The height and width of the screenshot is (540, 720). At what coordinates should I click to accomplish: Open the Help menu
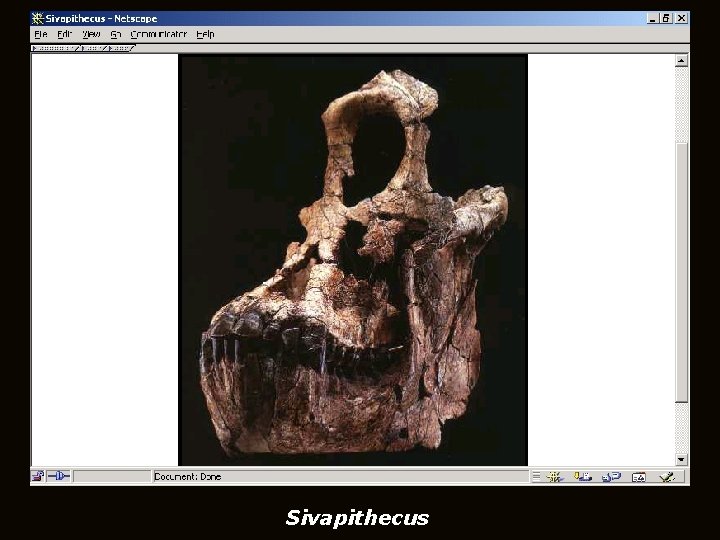click(205, 34)
